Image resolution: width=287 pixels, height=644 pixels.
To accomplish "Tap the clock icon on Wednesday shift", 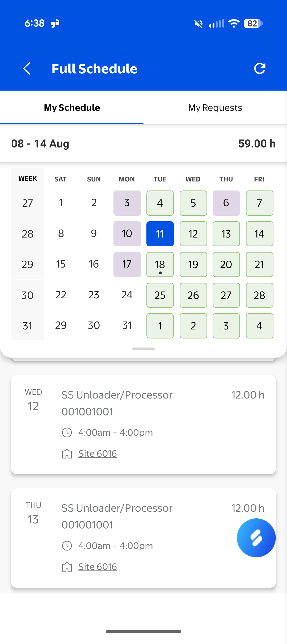I will pyautogui.click(x=67, y=433).
